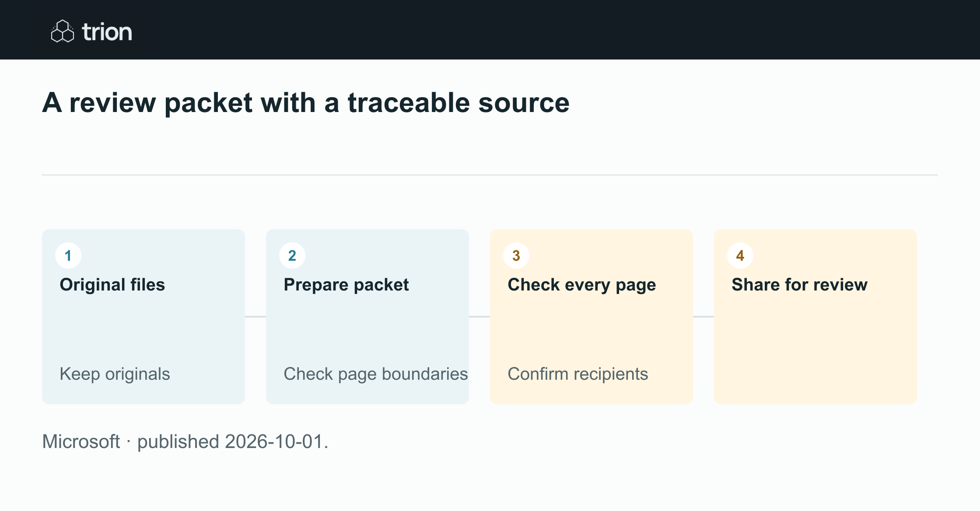Select the page title 'A review packet with a traceable source'
The height and width of the screenshot is (511, 980).
[x=306, y=103]
